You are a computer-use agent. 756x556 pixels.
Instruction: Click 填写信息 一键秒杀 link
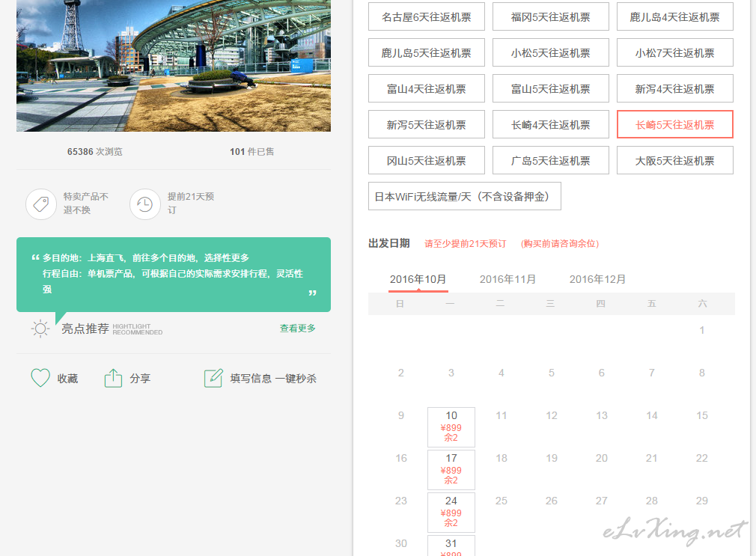273,379
